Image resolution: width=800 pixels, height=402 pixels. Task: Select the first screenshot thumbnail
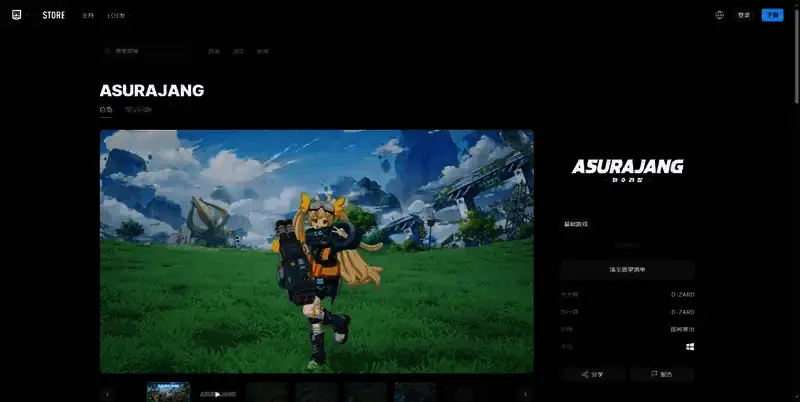[x=168, y=393]
